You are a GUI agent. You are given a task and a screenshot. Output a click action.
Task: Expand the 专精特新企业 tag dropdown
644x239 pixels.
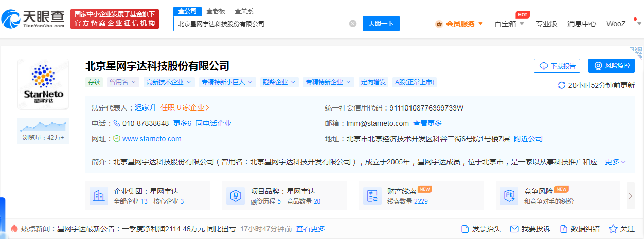tap(329, 82)
